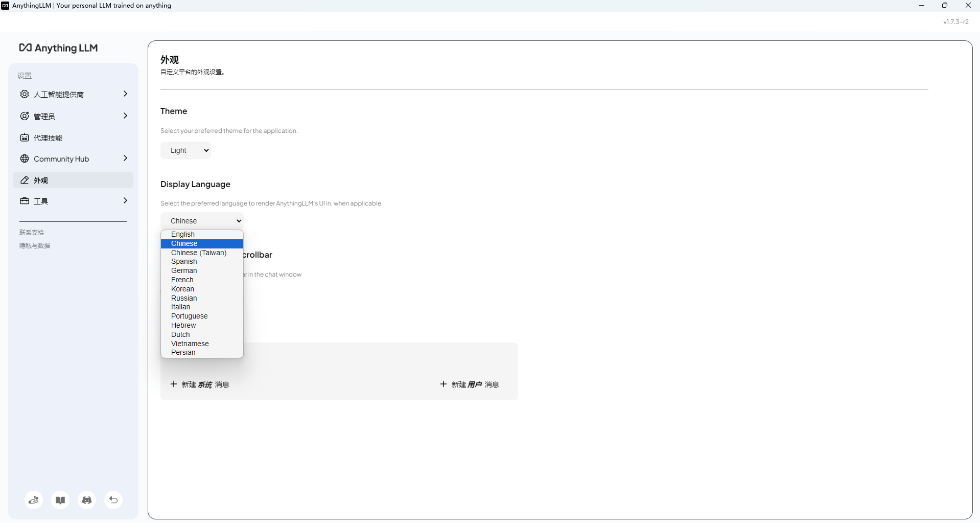
Task: Click the donate hand-with-coin icon
Action: click(34, 500)
